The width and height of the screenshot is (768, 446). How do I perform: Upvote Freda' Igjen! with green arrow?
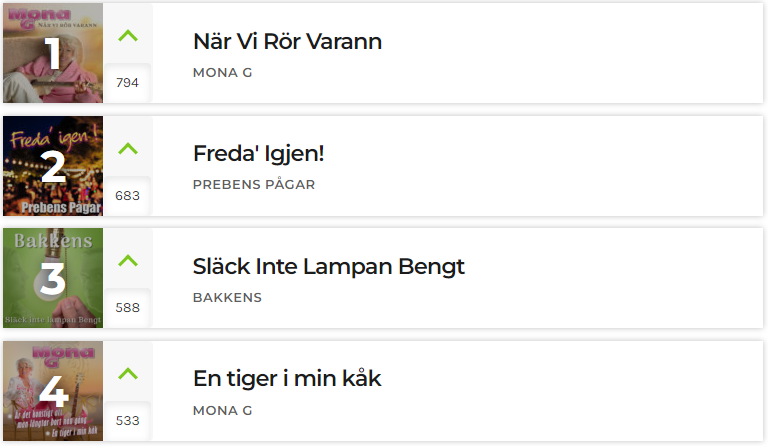pyautogui.click(x=128, y=148)
